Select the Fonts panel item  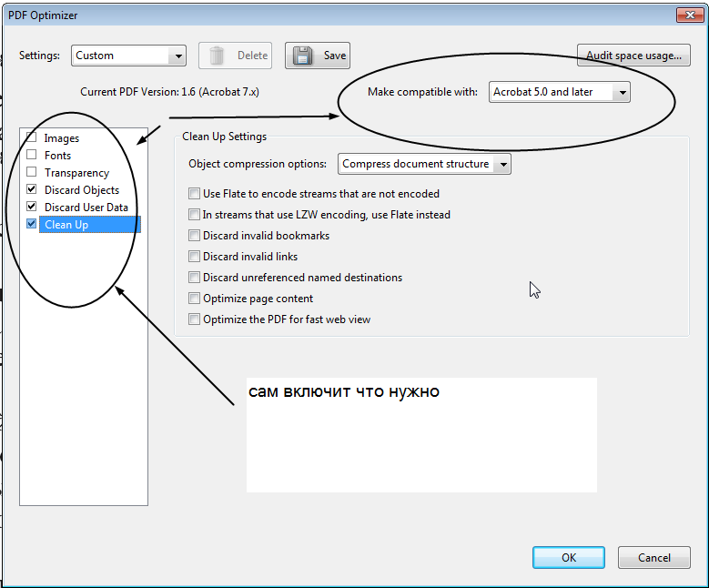point(58,155)
